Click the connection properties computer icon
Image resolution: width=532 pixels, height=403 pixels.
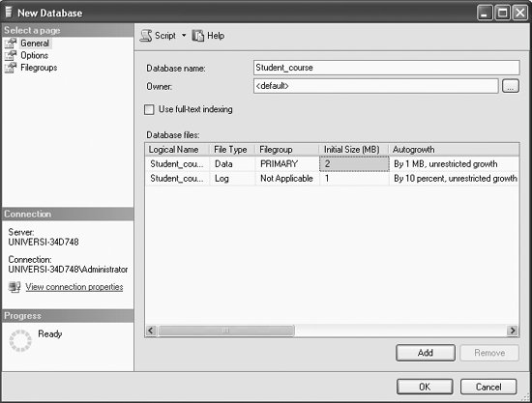(15, 287)
